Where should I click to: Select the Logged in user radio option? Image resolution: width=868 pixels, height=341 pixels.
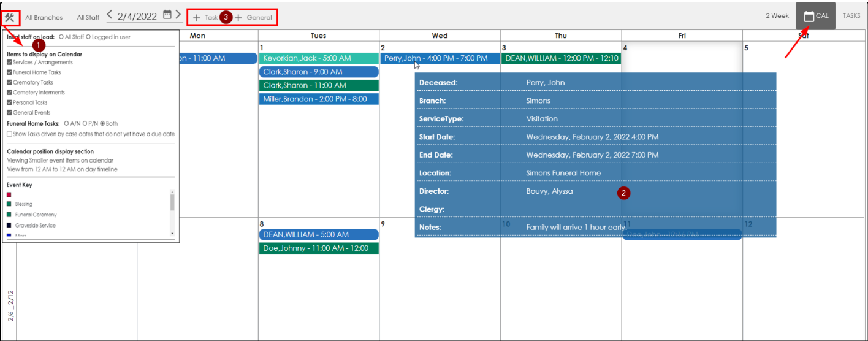[x=88, y=37]
